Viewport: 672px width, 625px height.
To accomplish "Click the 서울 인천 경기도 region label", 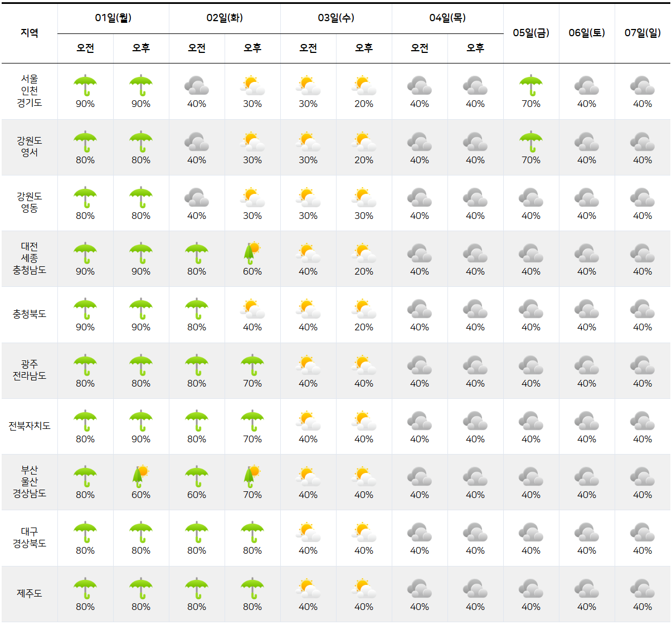I will point(30,91).
